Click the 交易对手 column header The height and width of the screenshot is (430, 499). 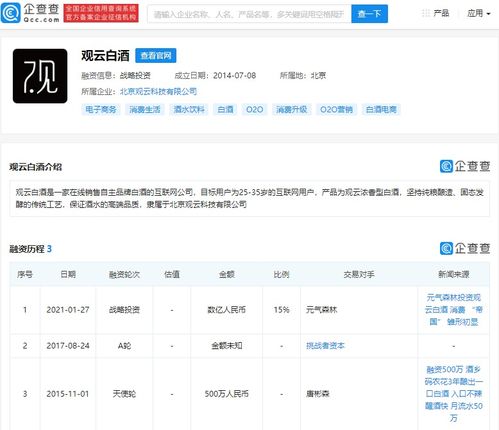(359, 275)
